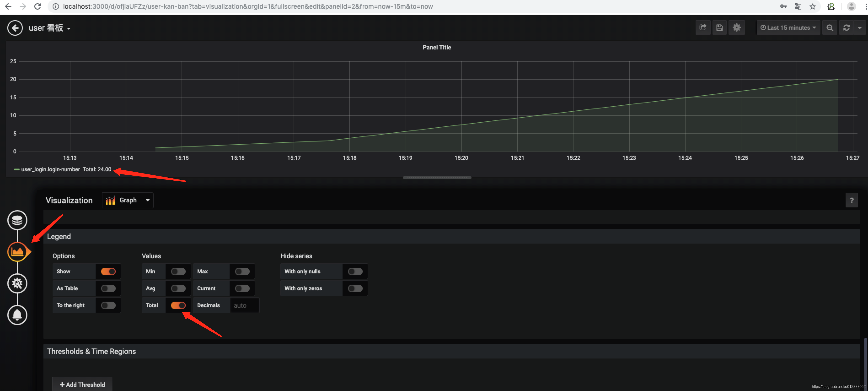Translate page icon in address bar
This screenshot has width=868, height=391.
click(798, 6)
